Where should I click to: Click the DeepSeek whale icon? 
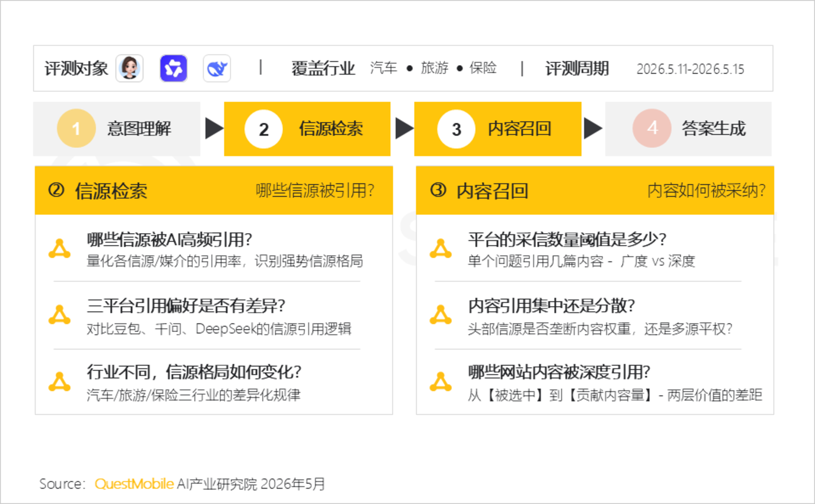(x=217, y=68)
